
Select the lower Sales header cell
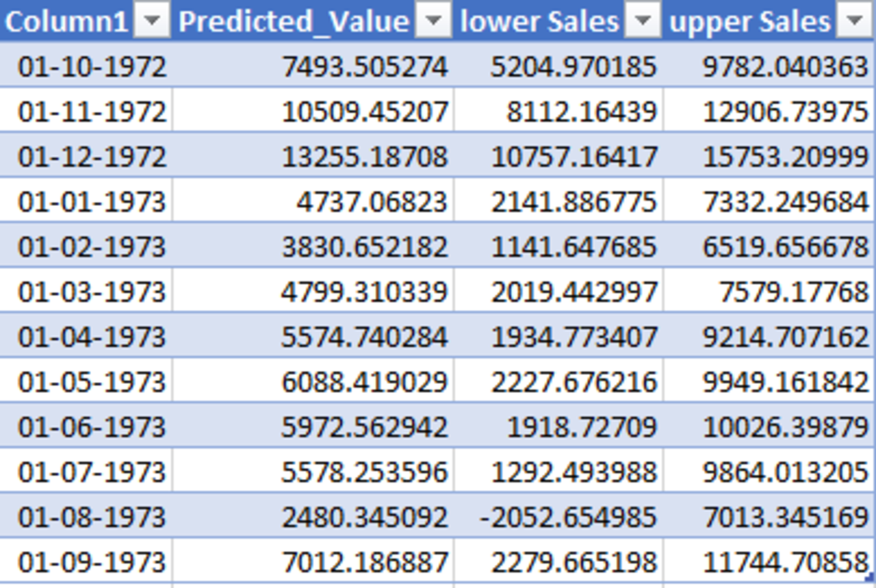point(539,23)
